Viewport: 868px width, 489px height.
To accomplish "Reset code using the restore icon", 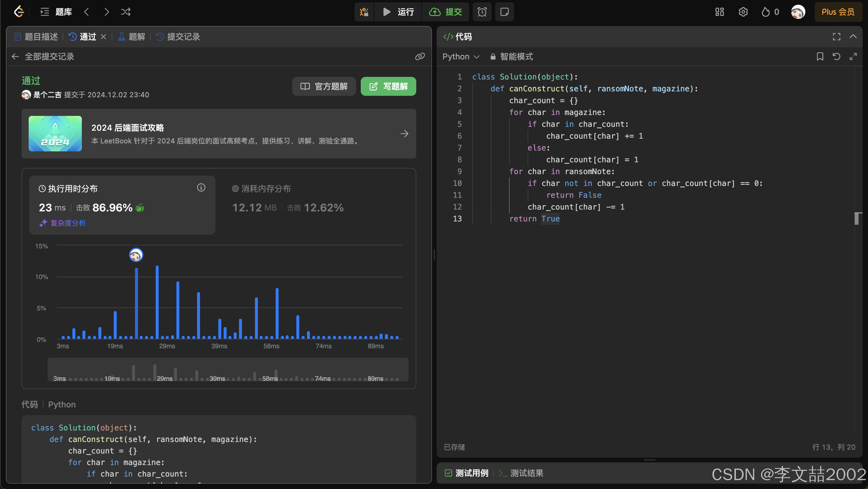I will (x=837, y=56).
